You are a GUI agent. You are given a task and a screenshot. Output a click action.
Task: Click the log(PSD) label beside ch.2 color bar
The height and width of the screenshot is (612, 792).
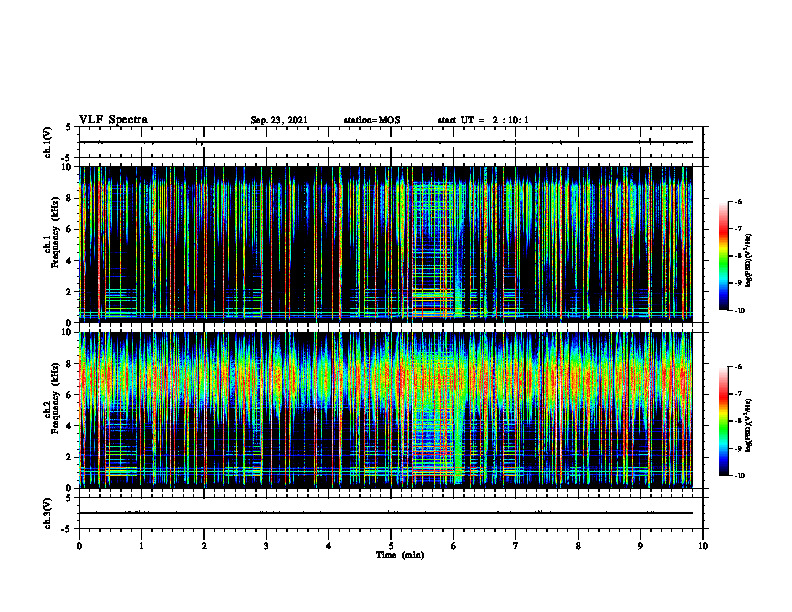[750, 425]
